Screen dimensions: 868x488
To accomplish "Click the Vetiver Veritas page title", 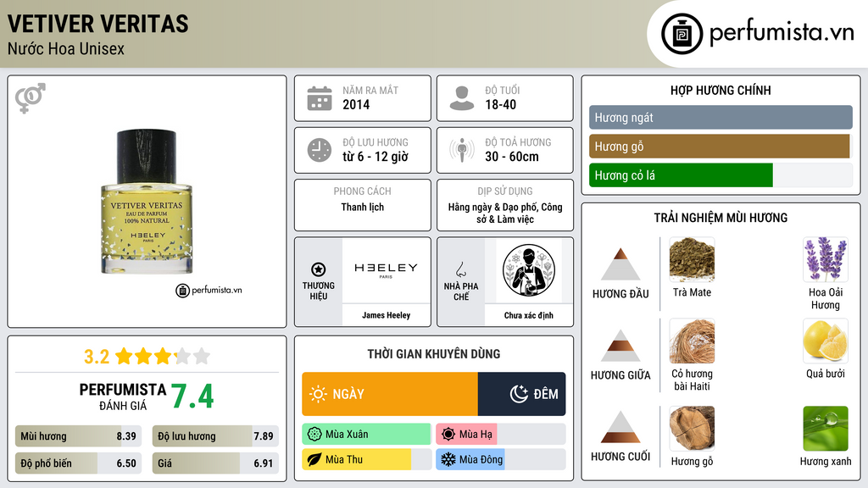I will pos(98,25).
